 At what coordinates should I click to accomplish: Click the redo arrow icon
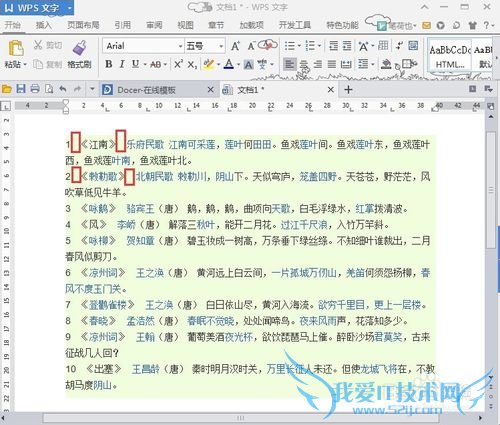tap(77, 89)
